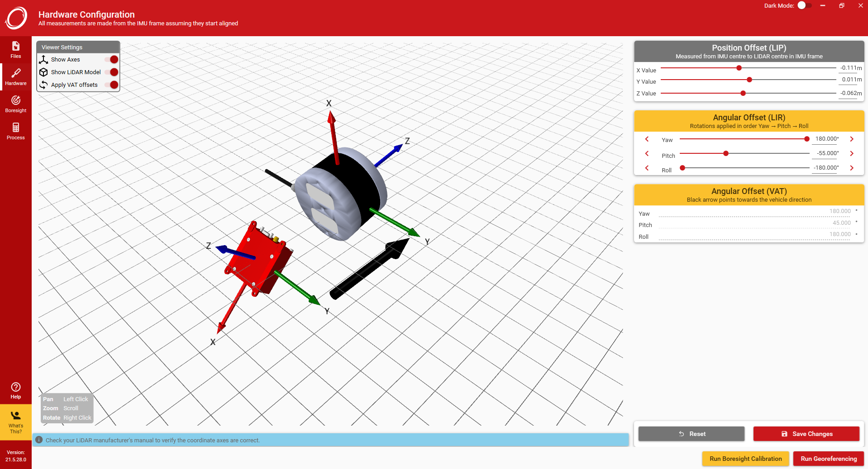Select the Hardware sidebar icon
868x469 pixels.
[x=16, y=73]
